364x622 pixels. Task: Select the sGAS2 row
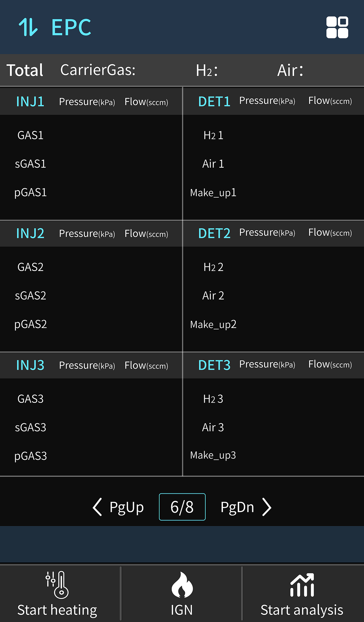tap(30, 295)
